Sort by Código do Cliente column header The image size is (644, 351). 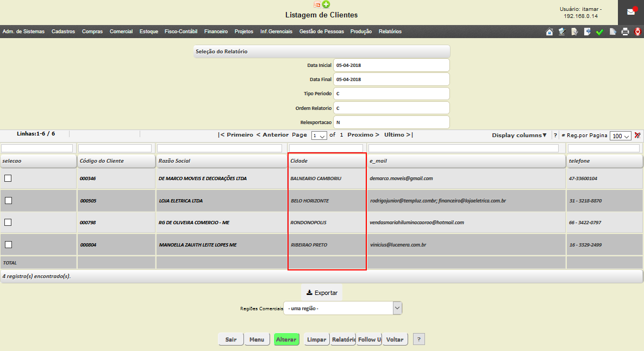pyautogui.click(x=116, y=161)
